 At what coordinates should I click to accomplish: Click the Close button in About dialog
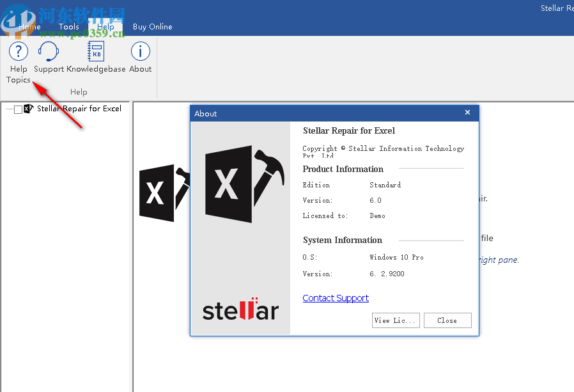[x=447, y=320]
